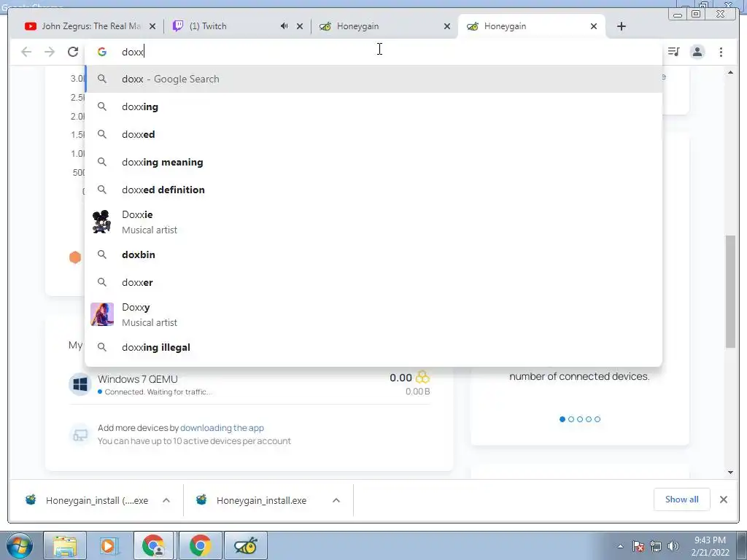
Task: Click the browser forward arrow
Action: [x=50, y=52]
